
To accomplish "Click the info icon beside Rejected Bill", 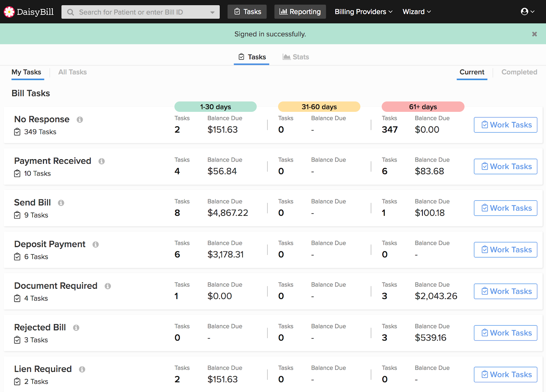I will click(76, 328).
